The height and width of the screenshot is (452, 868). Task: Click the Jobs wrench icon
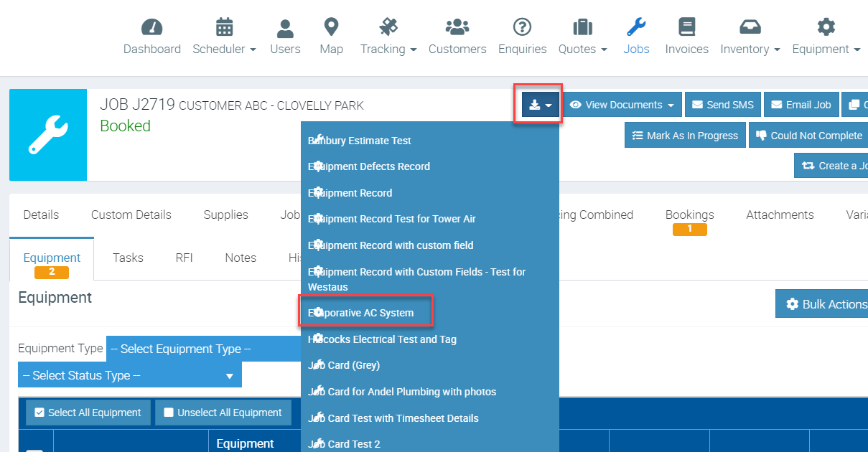coord(636,28)
